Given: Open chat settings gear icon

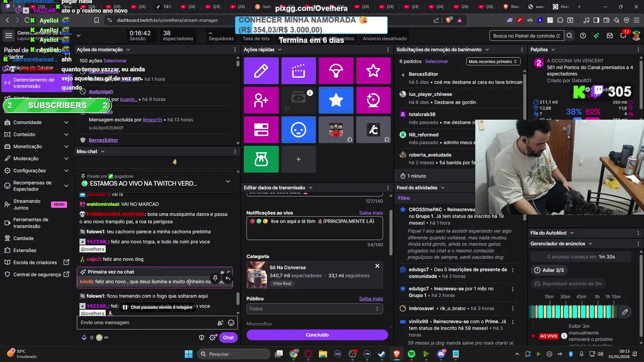Looking at the screenshot, I should tap(212, 337).
